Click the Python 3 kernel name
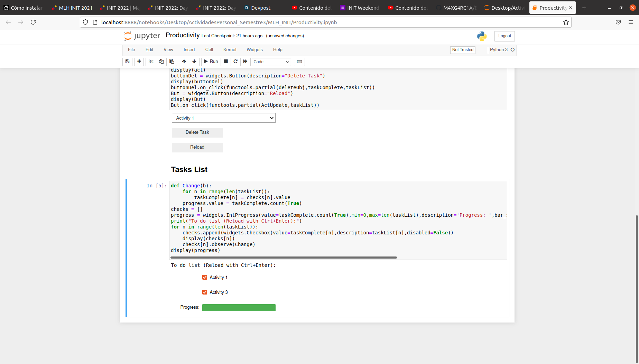 click(x=499, y=50)
